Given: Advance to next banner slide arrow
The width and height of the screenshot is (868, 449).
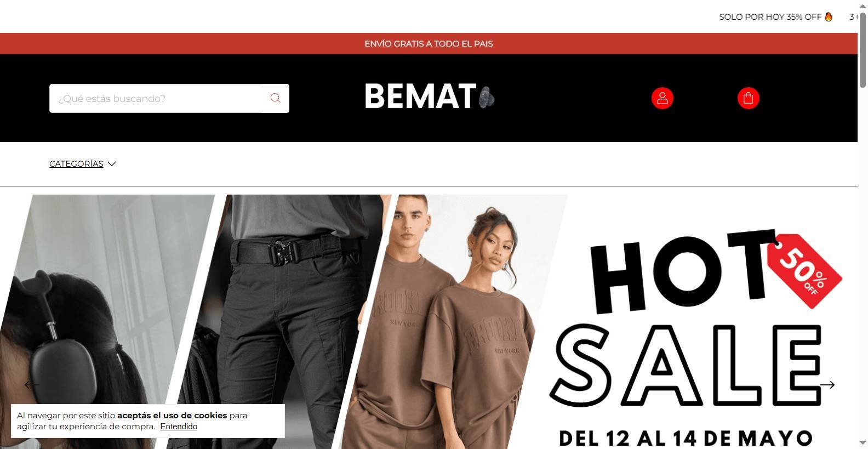Looking at the screenshot, I should pos(827,385).
